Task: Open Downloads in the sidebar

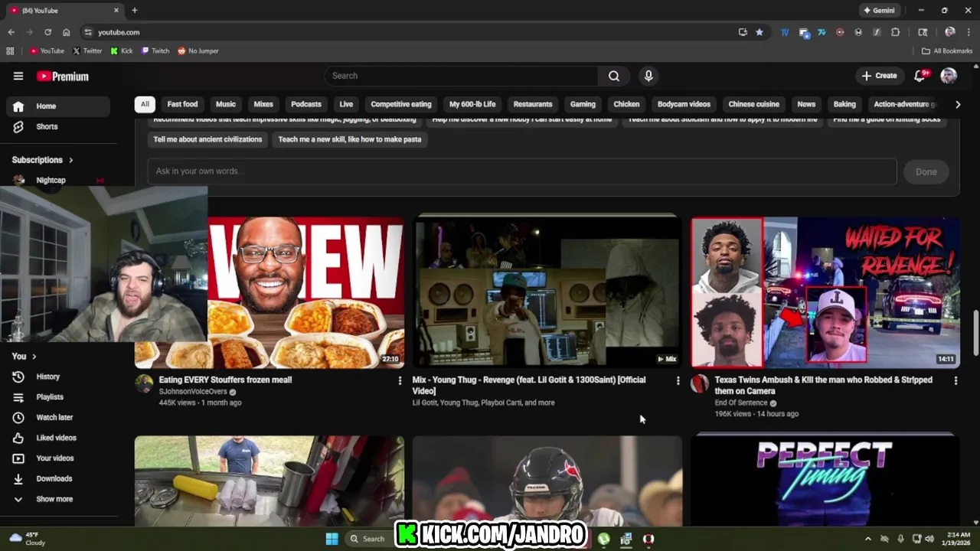Action: [x=58, y=478]
